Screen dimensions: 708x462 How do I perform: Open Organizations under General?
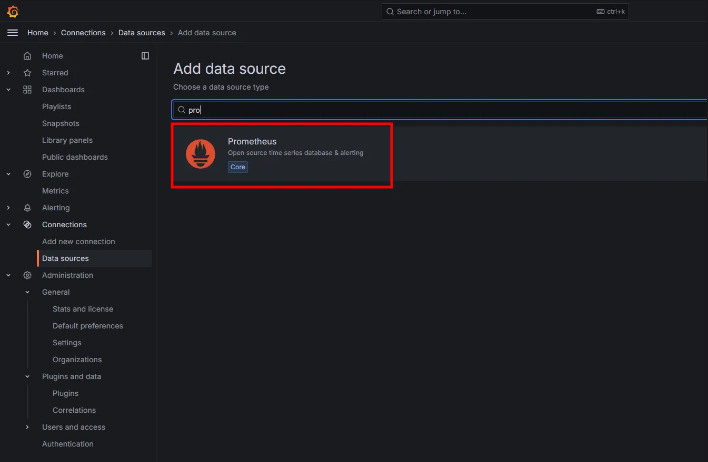point(77,359)
